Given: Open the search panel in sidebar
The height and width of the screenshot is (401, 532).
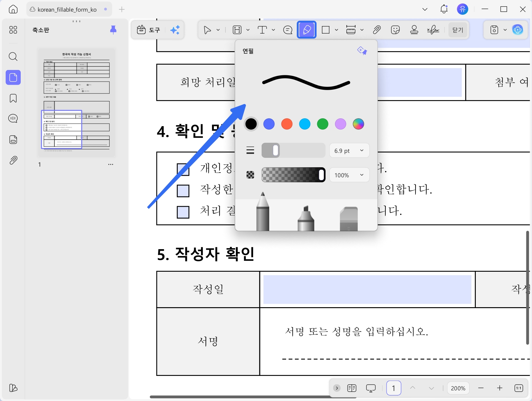Looking at the screenshot, I should pyautogui.click(x=13, y=56).
